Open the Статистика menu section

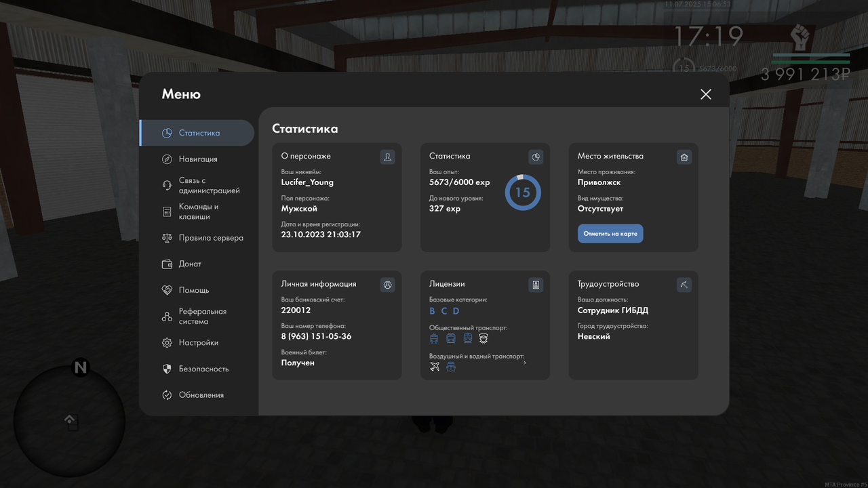point(197,133)
